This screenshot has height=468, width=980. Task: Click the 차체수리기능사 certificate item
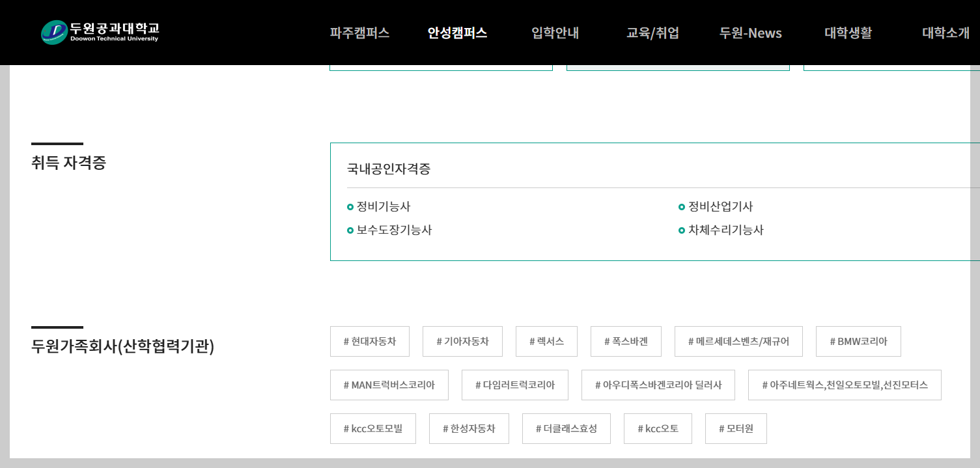(x=721, y=230)
